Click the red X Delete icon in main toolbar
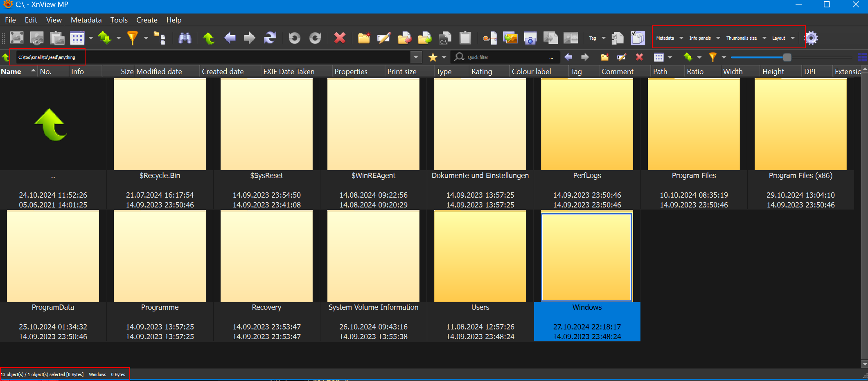Image resolution: width=868 pixels, height=381 pixels. pyautogui.click(x=340, y=38)
